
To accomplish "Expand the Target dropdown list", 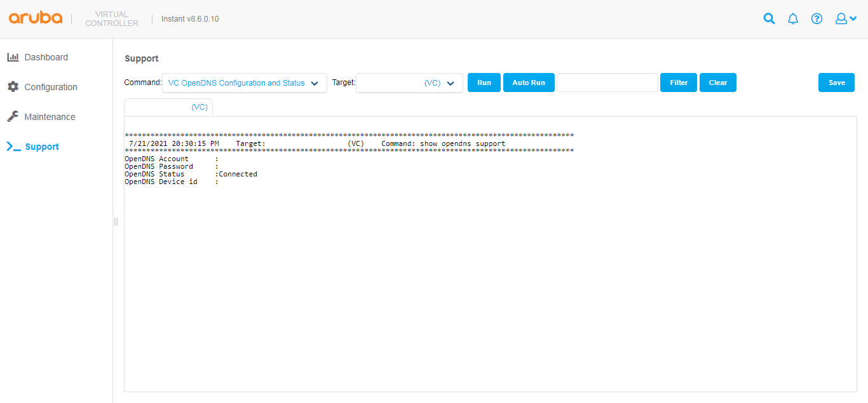I will point(409,83).
